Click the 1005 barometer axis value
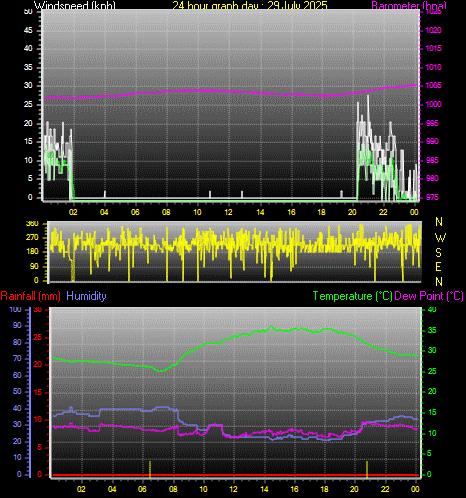 433,85
